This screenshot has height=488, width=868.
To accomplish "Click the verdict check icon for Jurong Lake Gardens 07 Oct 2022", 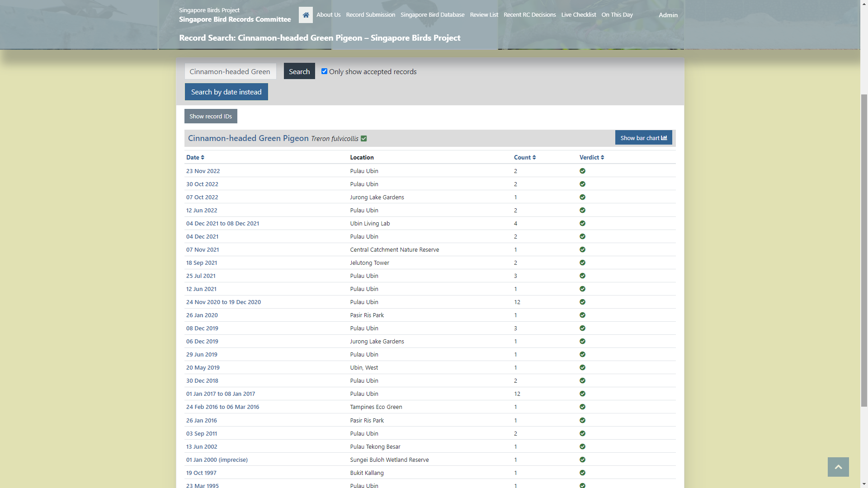I will coord(582,197).
